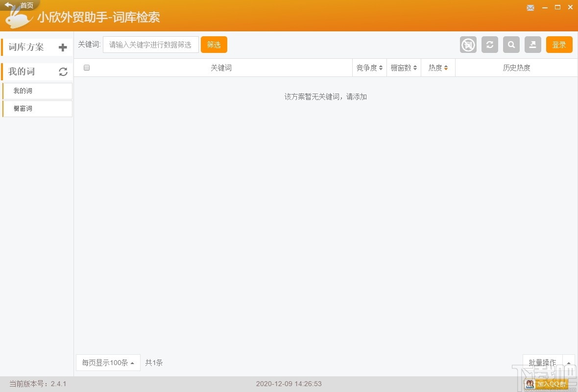578x392 pixels.
Task: Open the search icon in the toolbar
Action: point(511,45)
